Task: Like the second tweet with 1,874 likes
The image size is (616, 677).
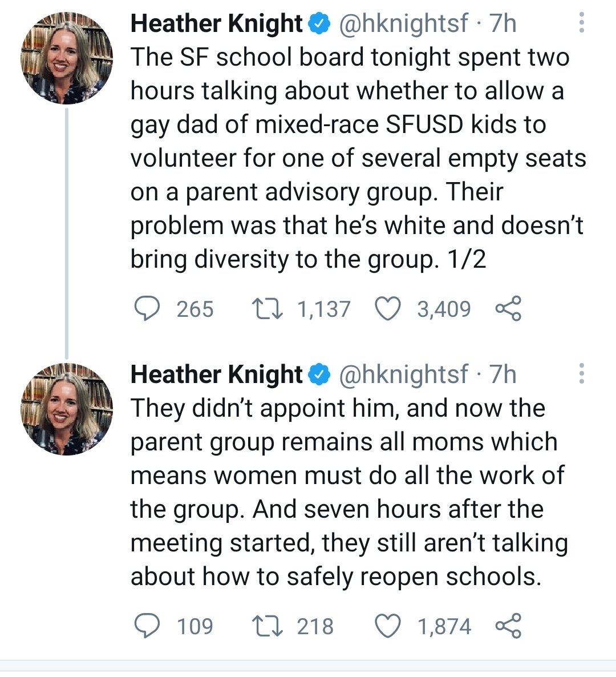Action: 387,626
